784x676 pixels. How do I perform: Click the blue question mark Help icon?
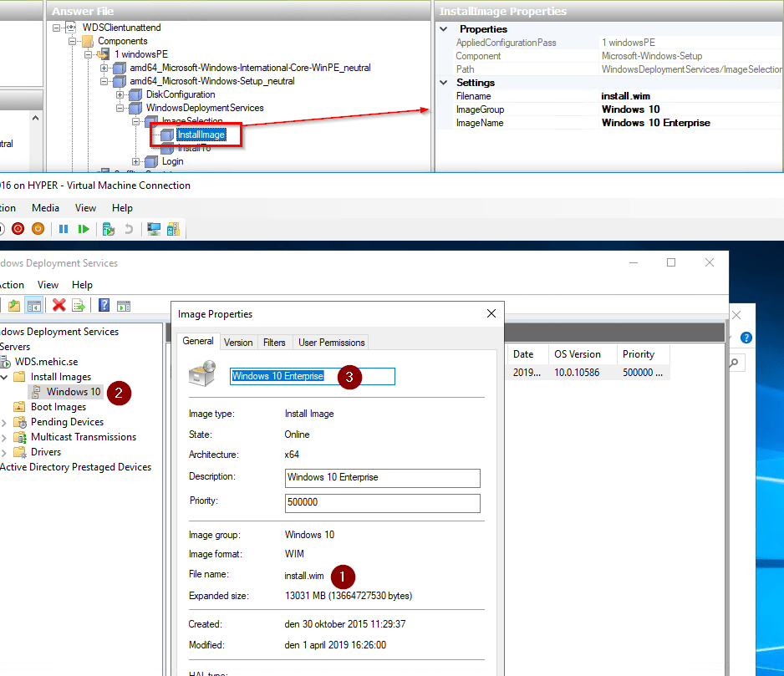tap(104, 305)
